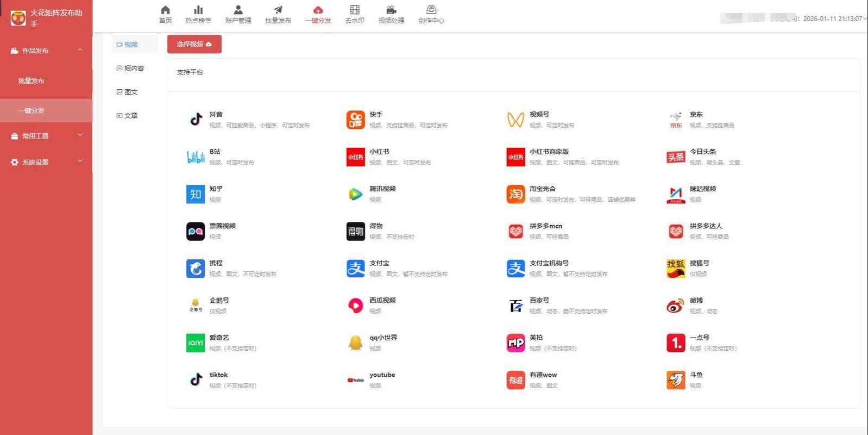Screen dimensions: 868x435
Task: Select 一键分发 in the left sidebar
Action: tap(46, 110)
